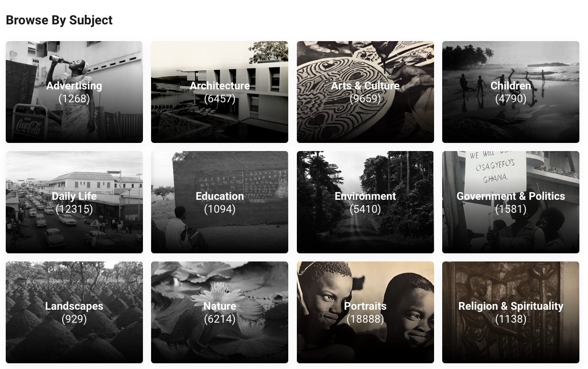This screenshot has height=369, width=588.
Task: Select the Education category tile
Action: click(x=219, y=202)
